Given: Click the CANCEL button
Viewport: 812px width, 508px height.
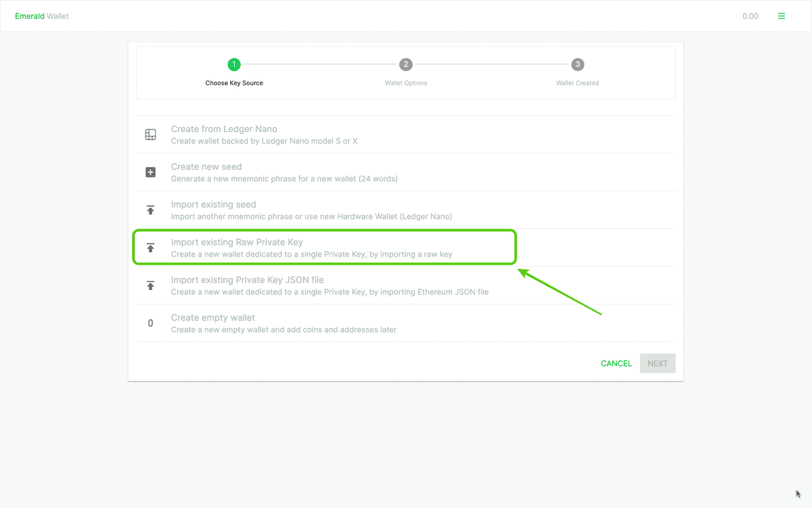Looking at the screenshot, I should pos(616,363).
